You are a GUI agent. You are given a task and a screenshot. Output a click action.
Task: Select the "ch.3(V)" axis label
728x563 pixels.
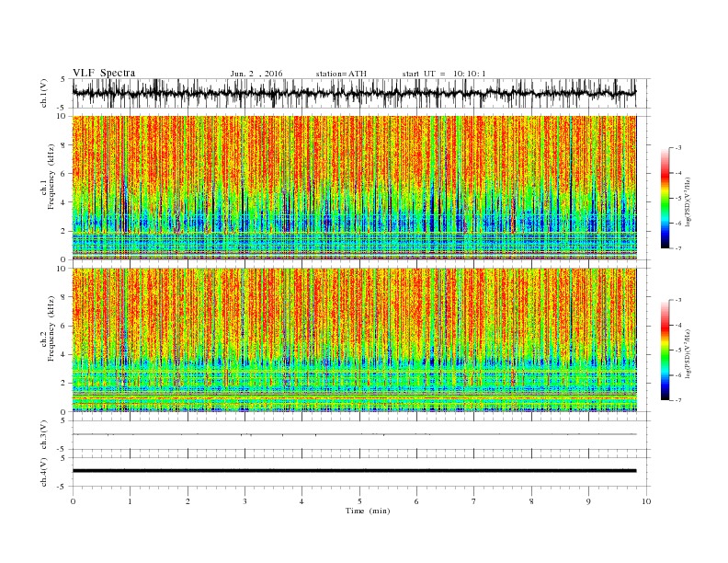point(44,435)
